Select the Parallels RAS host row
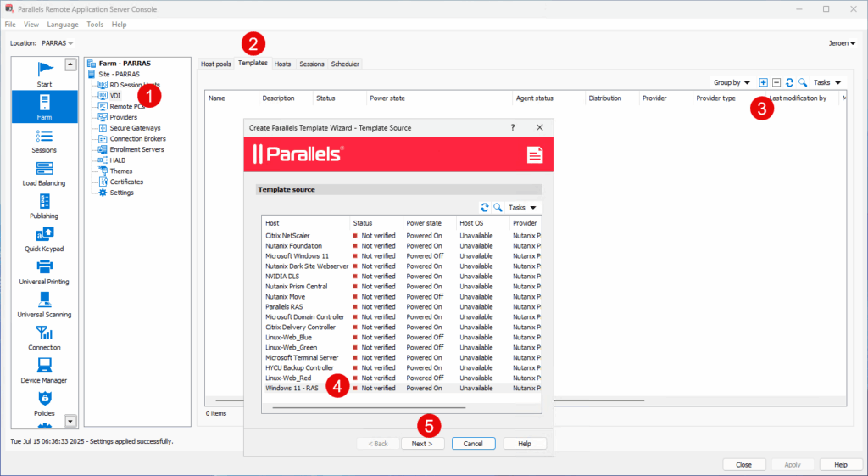The width and height of the screenshot is (868, 476). coord(401,306)
